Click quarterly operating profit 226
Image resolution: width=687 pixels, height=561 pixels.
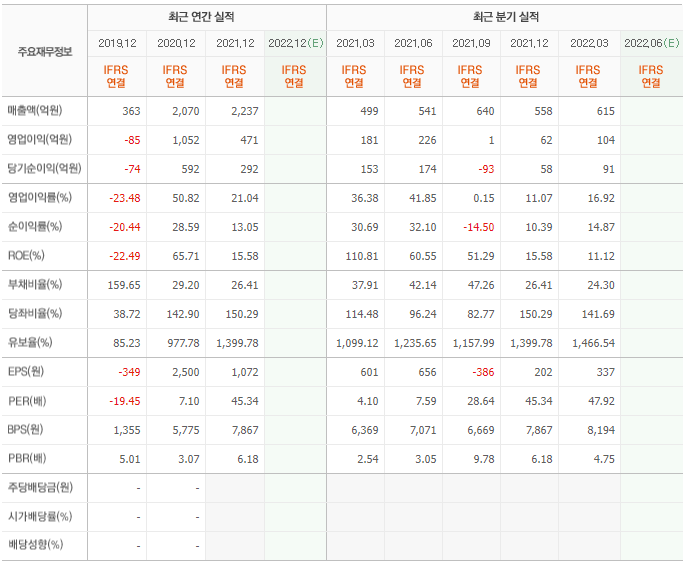point(427,140)
